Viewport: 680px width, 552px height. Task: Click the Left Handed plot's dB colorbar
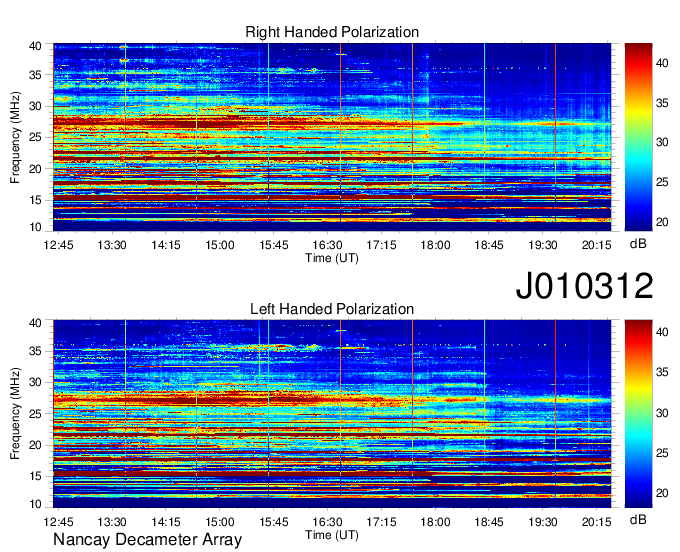tap(638, 414)
